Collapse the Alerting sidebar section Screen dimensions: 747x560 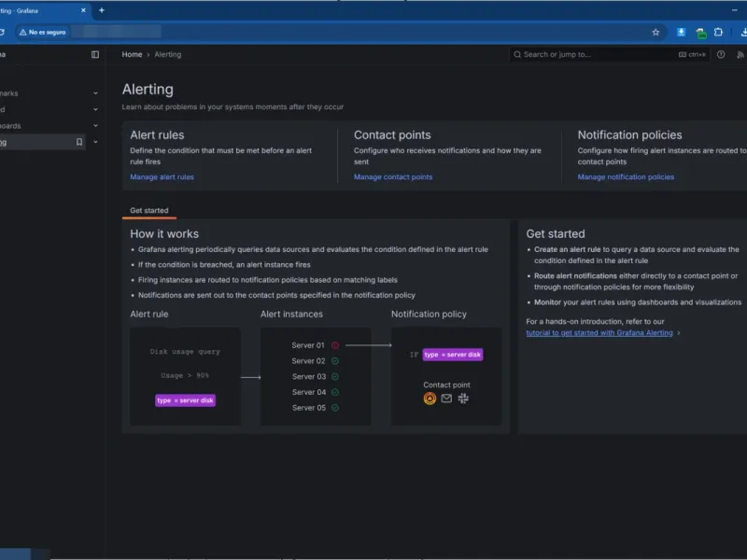pyautogui.click(x=95, y=142)
